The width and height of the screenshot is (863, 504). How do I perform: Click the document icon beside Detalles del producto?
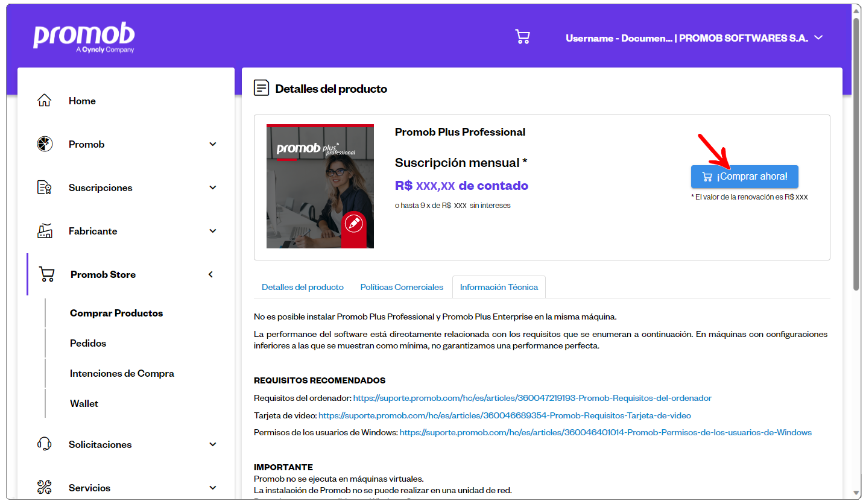tap(261, 88)
